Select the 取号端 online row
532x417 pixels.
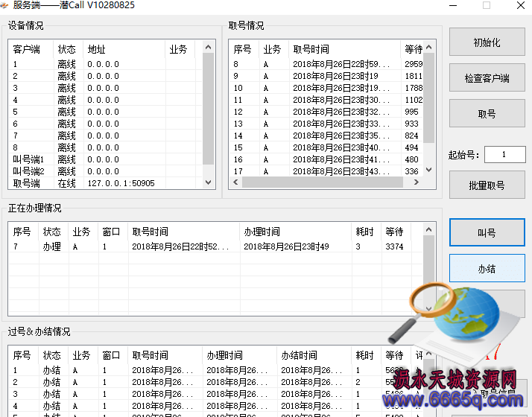click(105, 183)
